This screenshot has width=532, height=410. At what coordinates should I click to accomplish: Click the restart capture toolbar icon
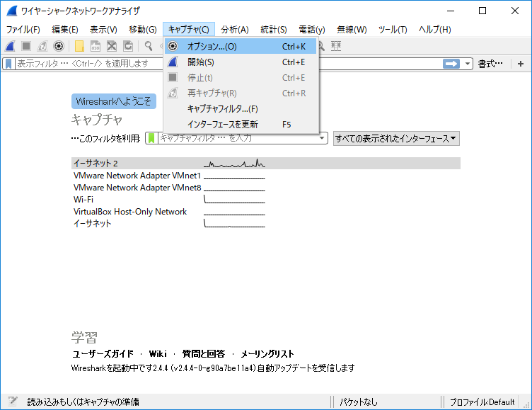[42, 46]
